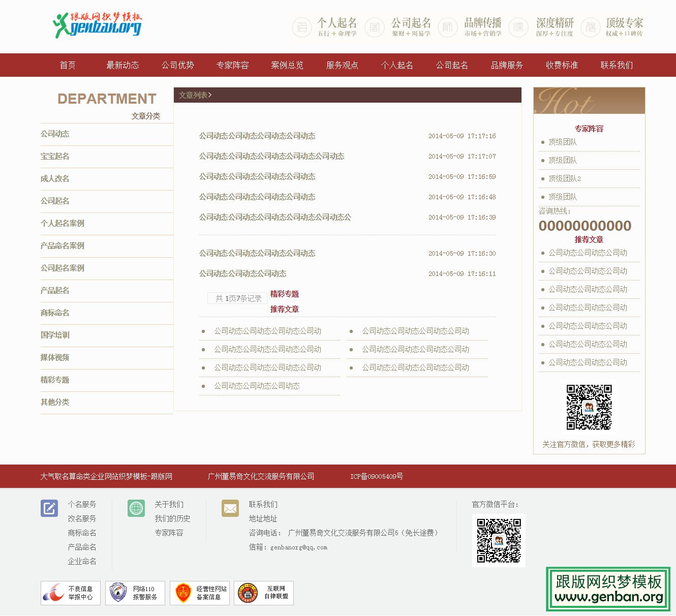
Task: Open the 案例总览 navigation menu
Action: click(287, 65)
